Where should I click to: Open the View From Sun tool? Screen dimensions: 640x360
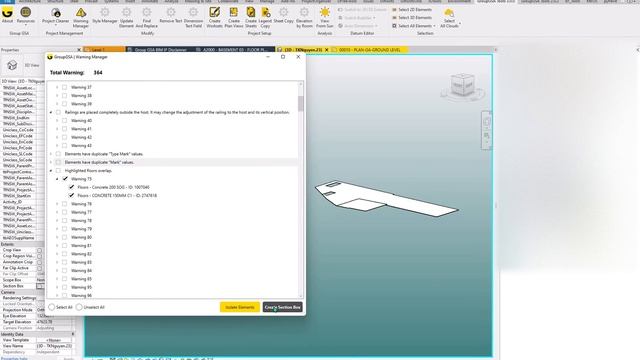point(325,18)
